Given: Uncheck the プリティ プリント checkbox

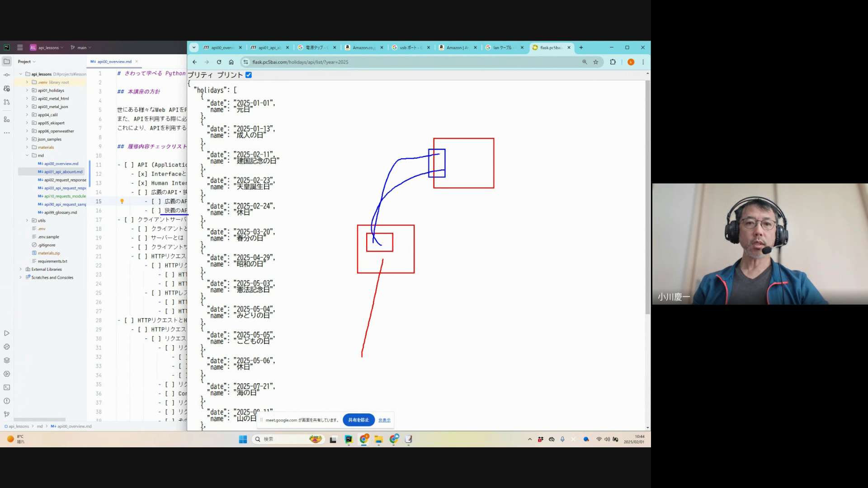Looking at the screenshot, I should [248, 75].
